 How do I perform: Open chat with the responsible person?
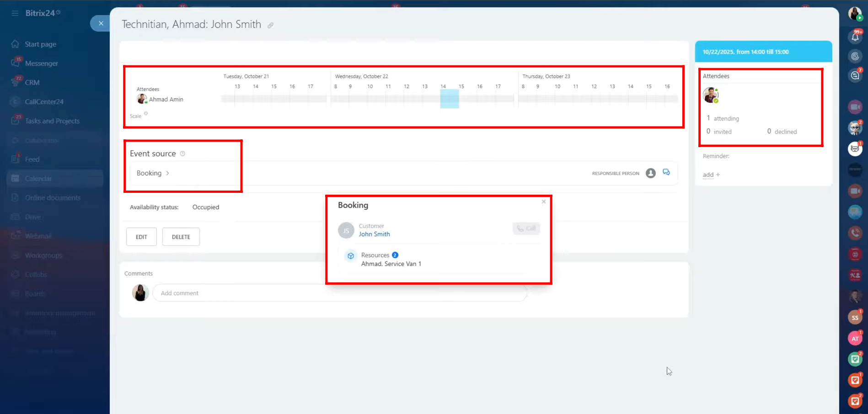(x=666, y=172)
